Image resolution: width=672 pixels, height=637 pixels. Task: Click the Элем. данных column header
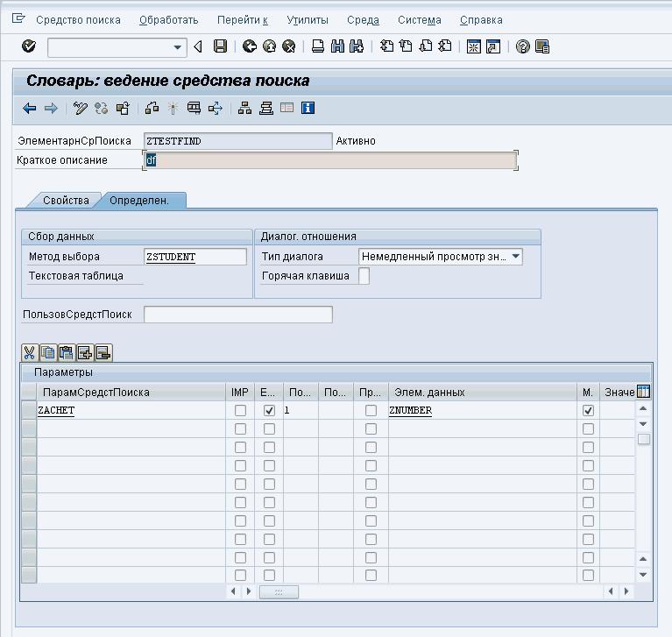(482, 392)
